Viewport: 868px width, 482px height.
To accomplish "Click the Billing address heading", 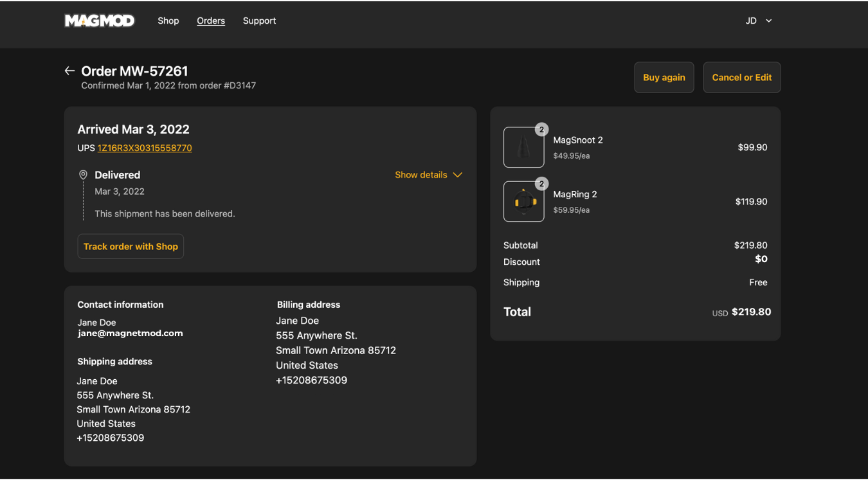I will pyautogui.click(x=309, y=305).
